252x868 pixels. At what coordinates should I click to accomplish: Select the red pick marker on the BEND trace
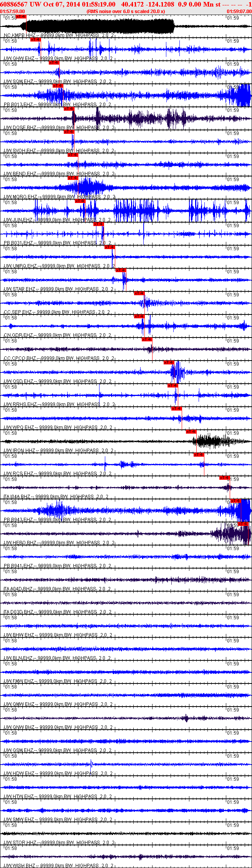point(73,155)
